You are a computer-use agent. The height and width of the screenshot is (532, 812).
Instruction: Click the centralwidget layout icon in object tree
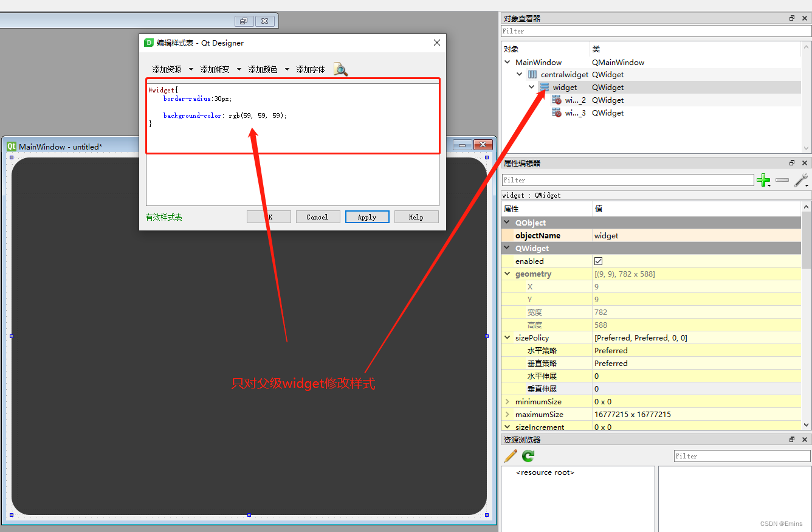point(532,75)
